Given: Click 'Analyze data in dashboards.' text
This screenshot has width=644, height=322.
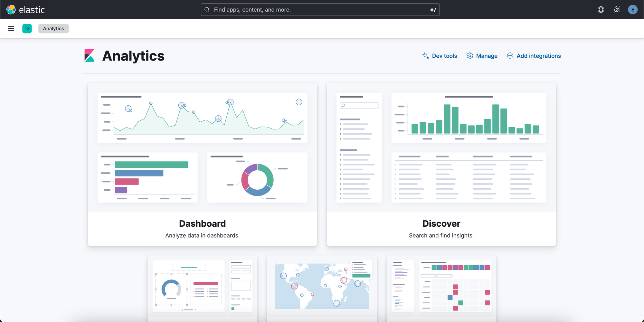Looking at the screenshot, I should [x=203, y=235].
